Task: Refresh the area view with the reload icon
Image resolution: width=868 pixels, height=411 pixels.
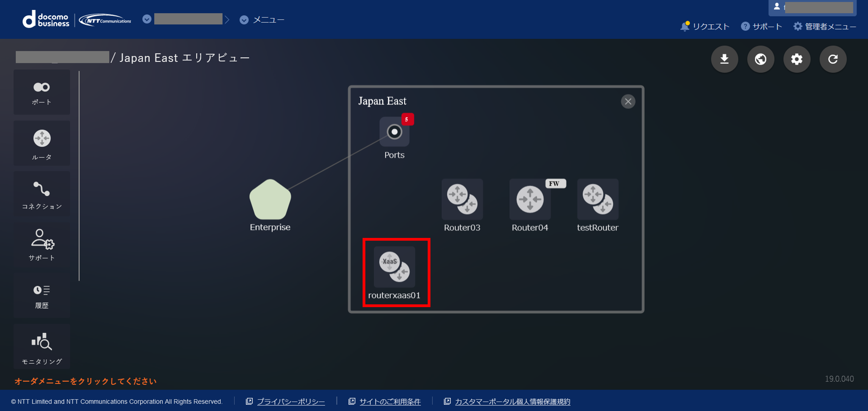Action: (x=833, y=59)
